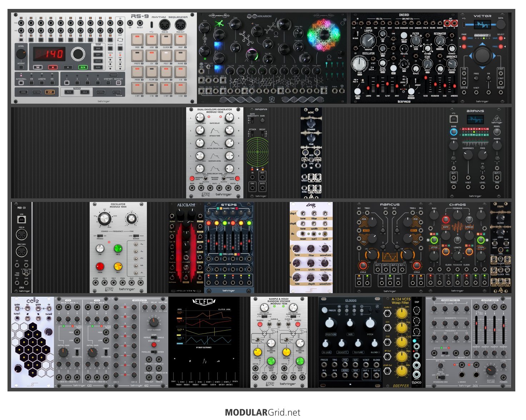
Task: Flip the PARALLEL/SERIES switch on sequencer 182
Action: tap(154, 352)
